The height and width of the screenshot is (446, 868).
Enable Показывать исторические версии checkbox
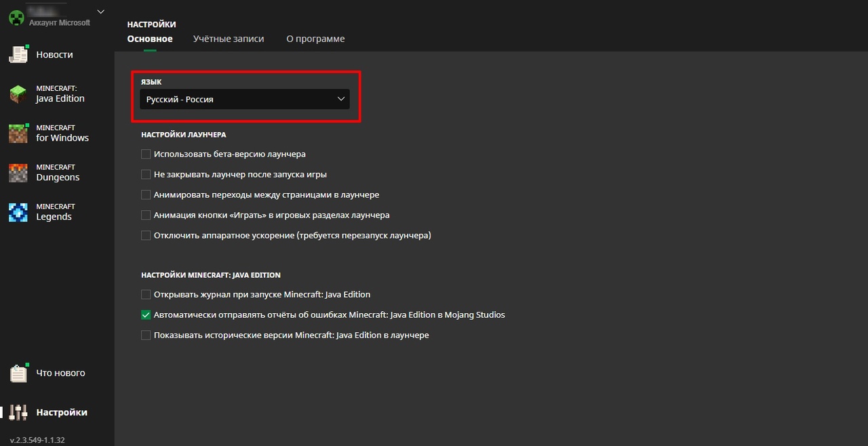pyautogui.click(x=146, y=335)
